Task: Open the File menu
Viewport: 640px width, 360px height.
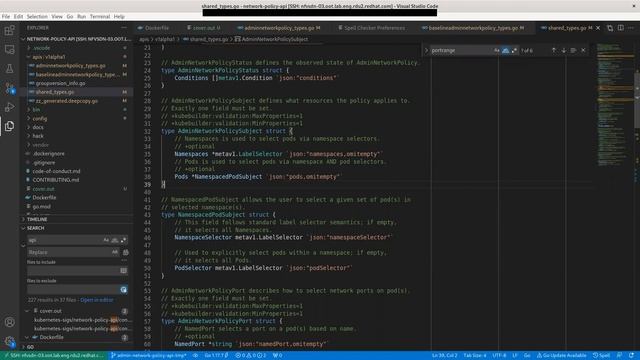Action: [x=6, y=16]
